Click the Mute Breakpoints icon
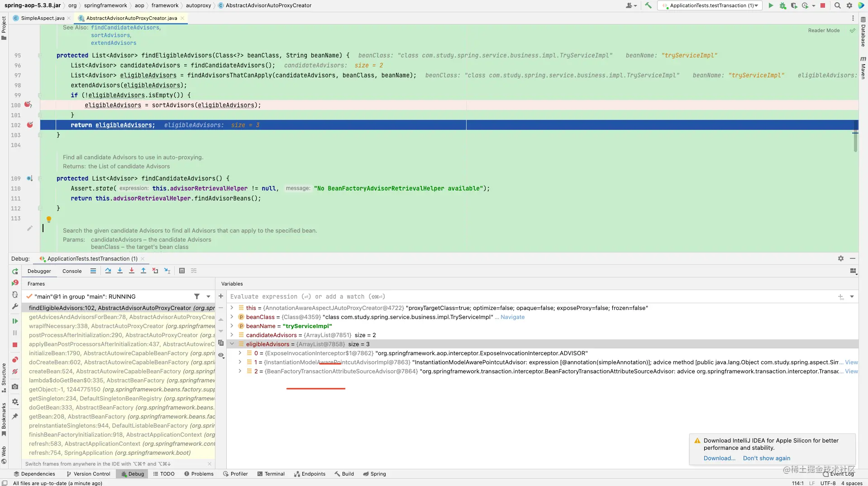868x486 pixels. click(x=15, y=372)
